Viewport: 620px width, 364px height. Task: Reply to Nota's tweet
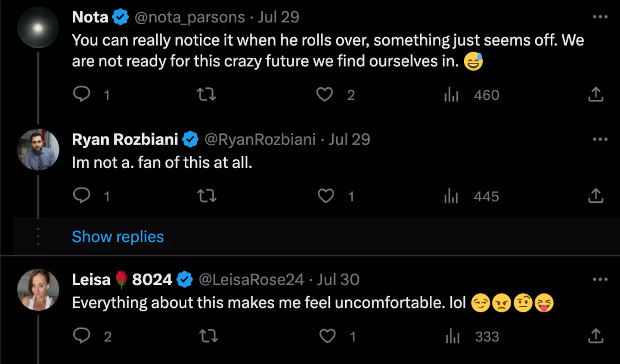pos(82,94)
